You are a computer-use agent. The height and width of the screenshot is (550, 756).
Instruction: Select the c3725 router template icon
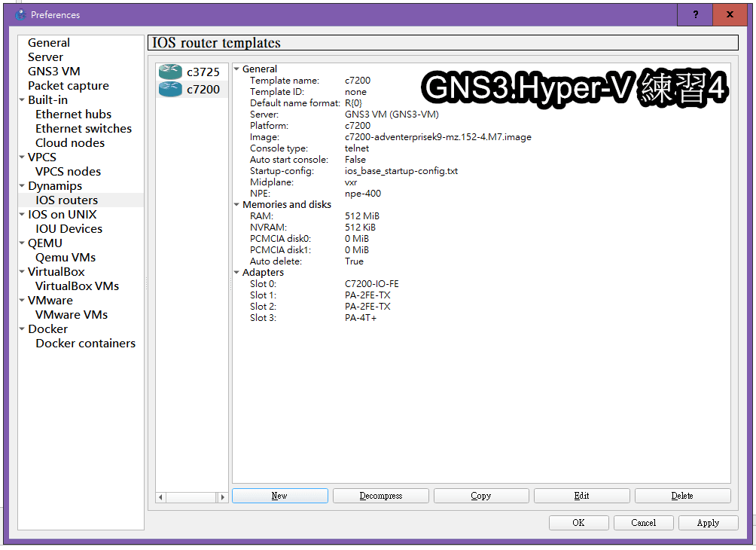(170, 72)
